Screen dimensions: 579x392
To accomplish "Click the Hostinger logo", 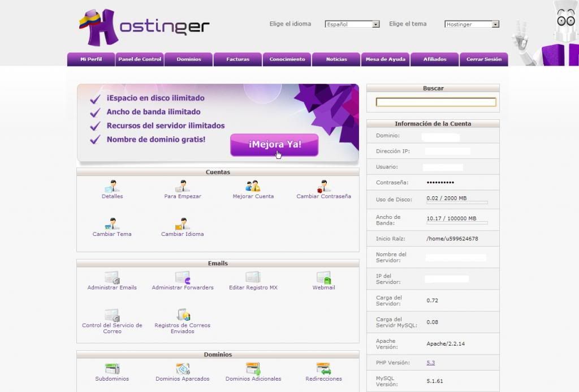I will coord(144,27).
